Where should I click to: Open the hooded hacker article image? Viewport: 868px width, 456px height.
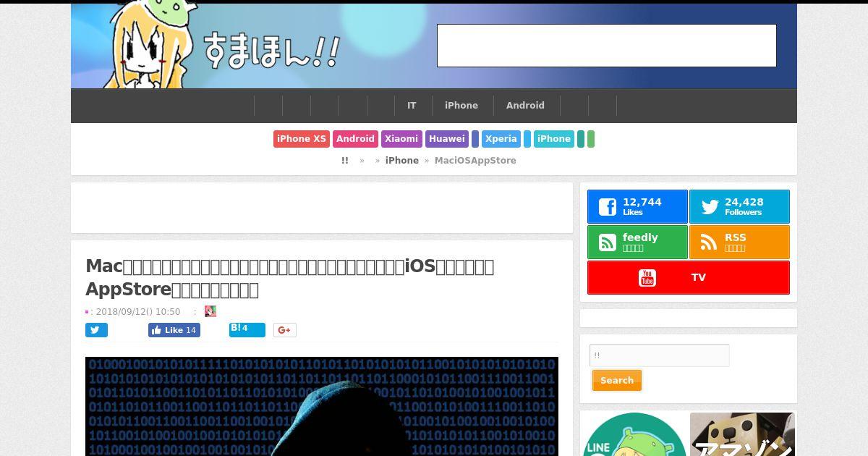click(x=322, y=406)
